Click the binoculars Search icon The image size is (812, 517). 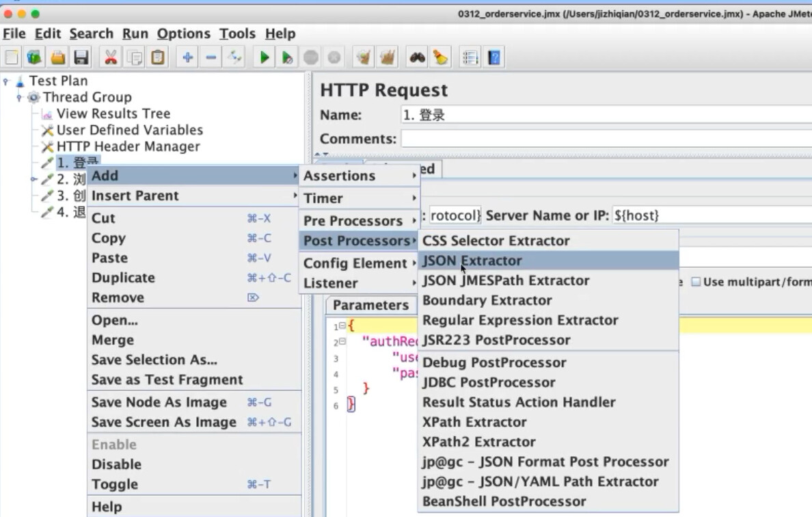click(x=418, y=57)
